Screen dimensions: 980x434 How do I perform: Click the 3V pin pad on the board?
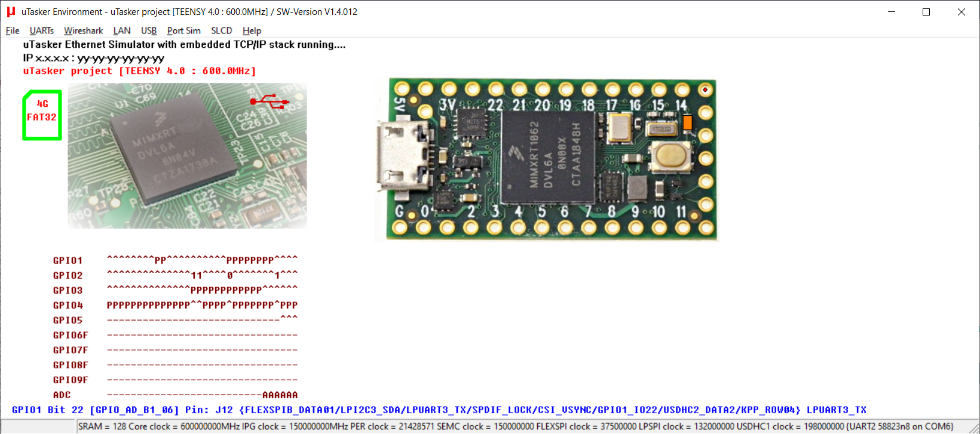[x=449, y=89]
